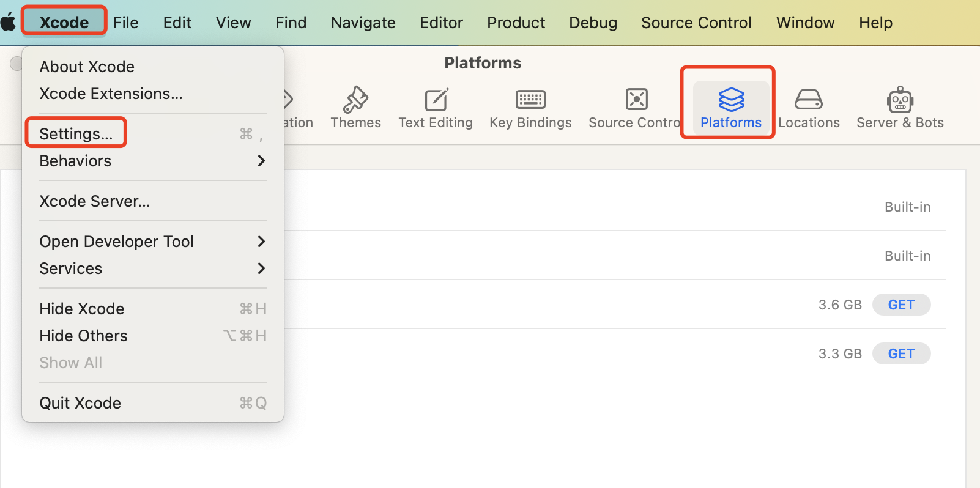Open Xcode Extensions... menu entry
The width and height of the screenshot is (980, 488).
pos(111,94)
